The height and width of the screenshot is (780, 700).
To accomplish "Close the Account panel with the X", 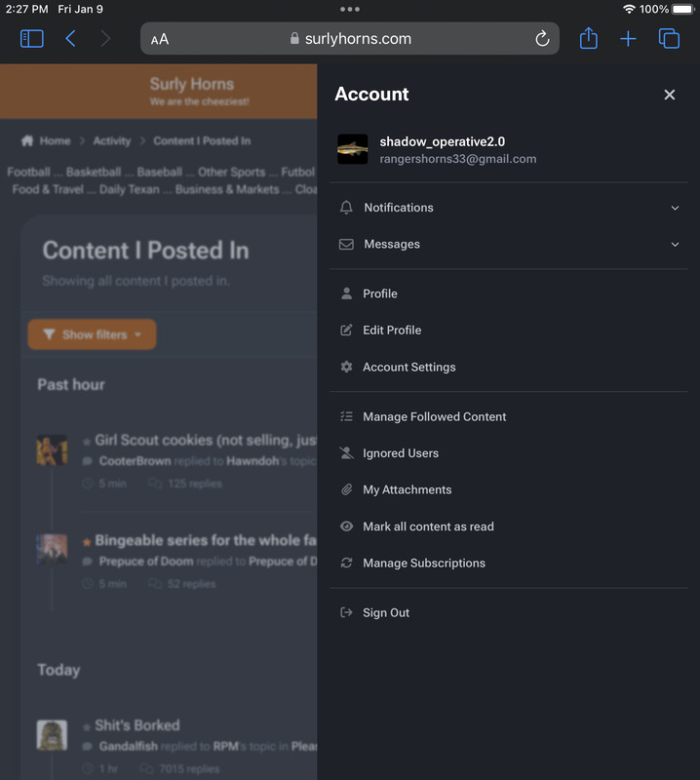I will 669,95.
